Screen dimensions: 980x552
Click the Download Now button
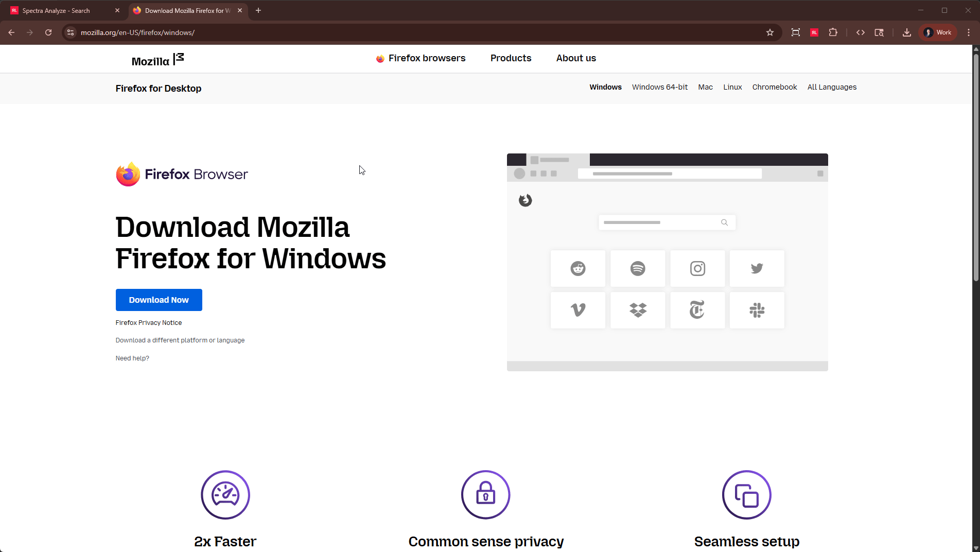[x=159, y=300]
